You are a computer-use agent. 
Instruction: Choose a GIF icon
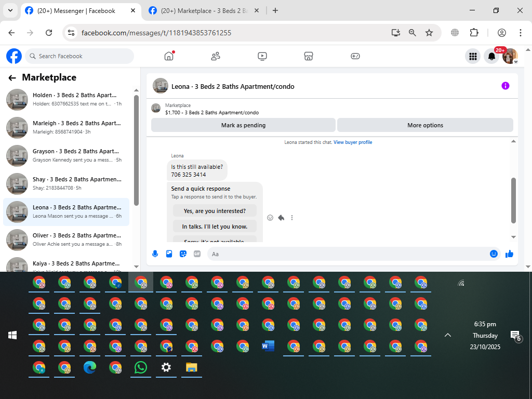point(197,254)
